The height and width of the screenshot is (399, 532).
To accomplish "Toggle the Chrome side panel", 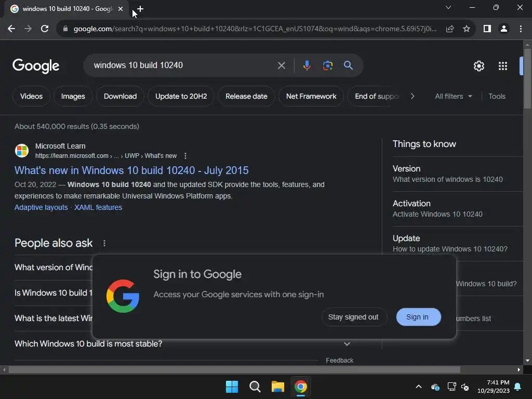I will tap(487, 29).
